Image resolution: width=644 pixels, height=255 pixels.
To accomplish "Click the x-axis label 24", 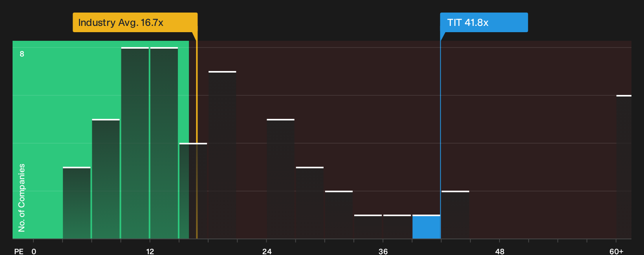I will tap(267, 251).
